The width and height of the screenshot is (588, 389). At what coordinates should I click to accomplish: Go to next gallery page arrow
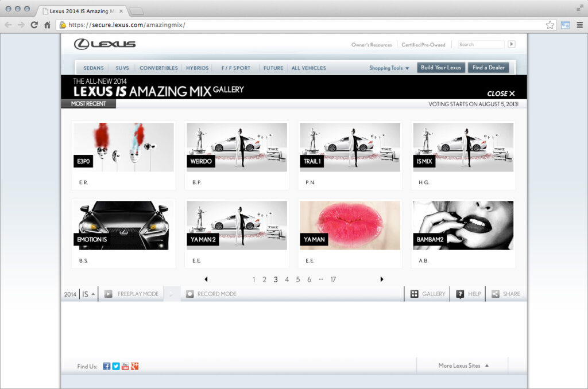click(x=382, y=279)
